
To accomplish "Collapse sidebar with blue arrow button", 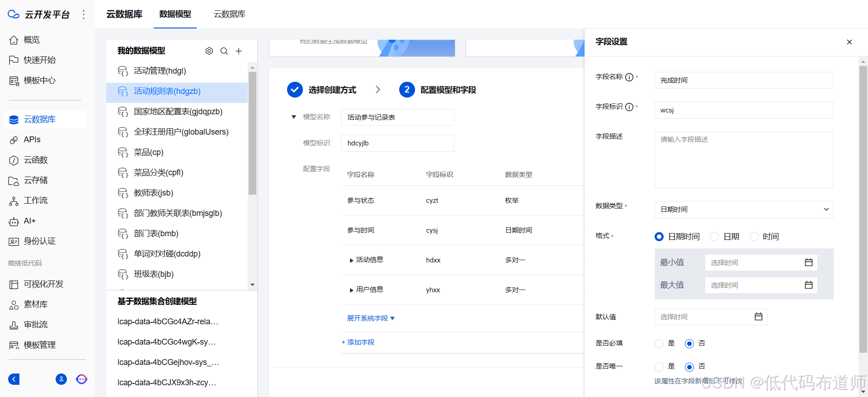I will point(14,379).
